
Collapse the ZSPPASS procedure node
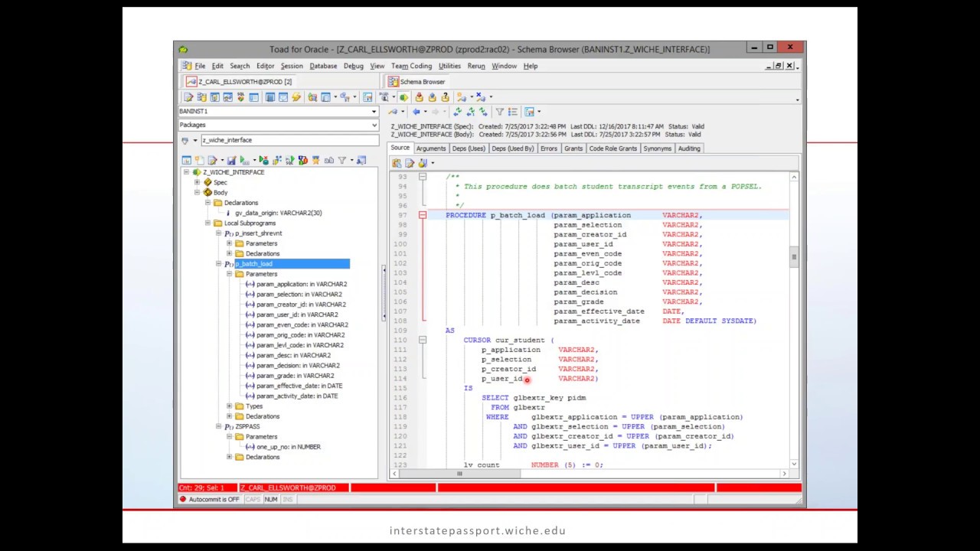coord(218,427)
